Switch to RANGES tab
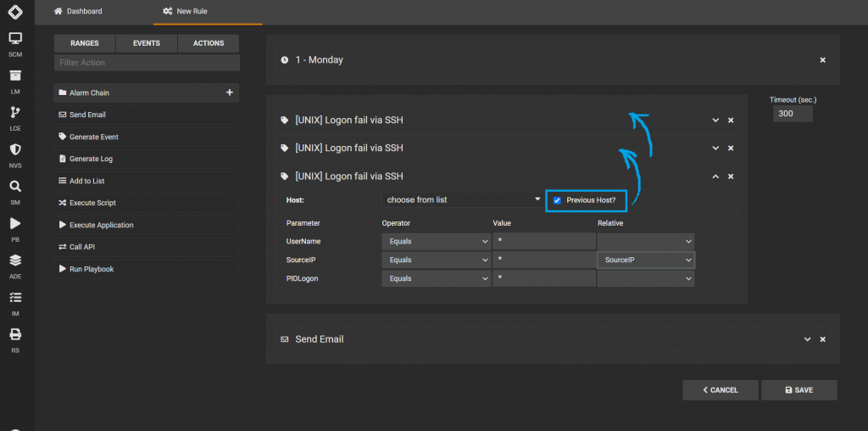The image size is (868, 431). point(85,43)
